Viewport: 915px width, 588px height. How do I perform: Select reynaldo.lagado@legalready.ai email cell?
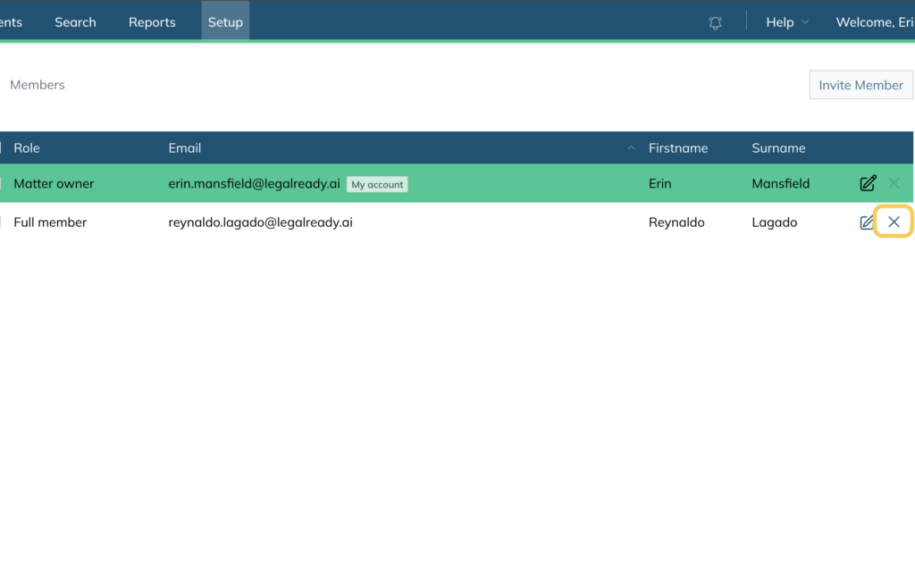click(260, 223)
